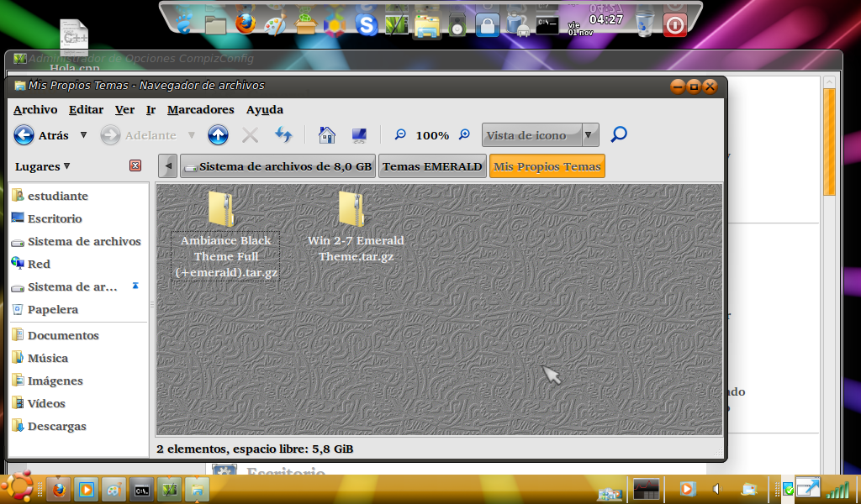Open the GNOME foot menu in dock
The image size is (861, 504).
coord(184,24)
